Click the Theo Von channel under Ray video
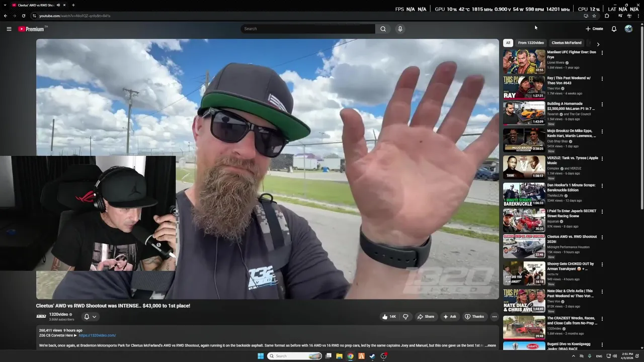 point(553,88)
